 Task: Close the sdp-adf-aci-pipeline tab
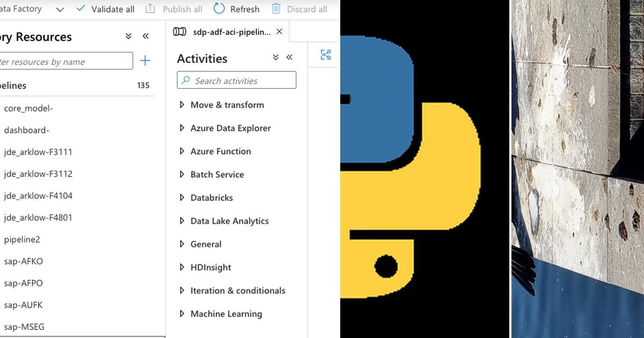[279, 32]
